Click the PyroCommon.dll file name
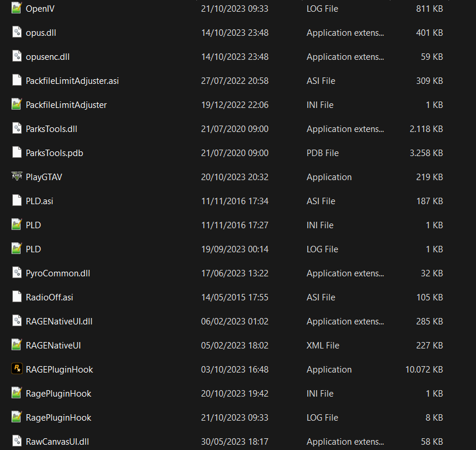Image resolution: width=476 pixels, height=450 pixels. 58,273
